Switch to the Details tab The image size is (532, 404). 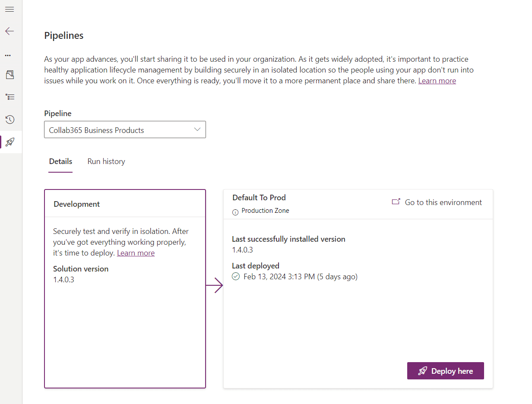[60, 161]
